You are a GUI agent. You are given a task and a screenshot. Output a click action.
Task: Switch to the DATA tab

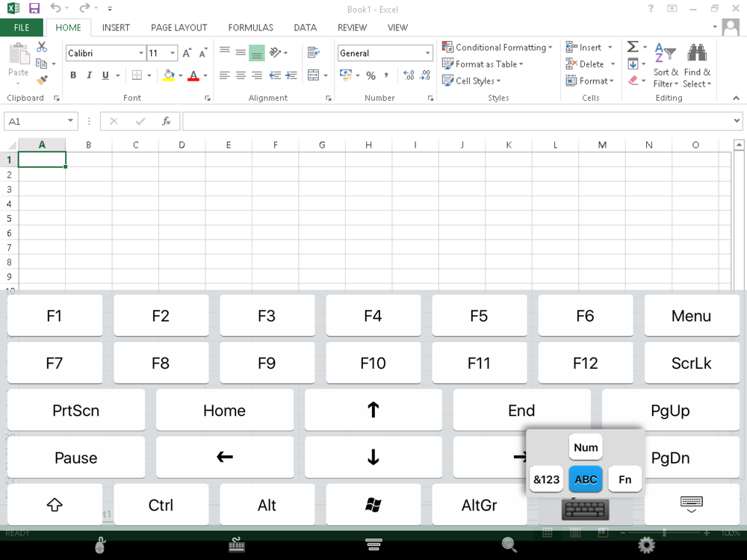(306, 28)
